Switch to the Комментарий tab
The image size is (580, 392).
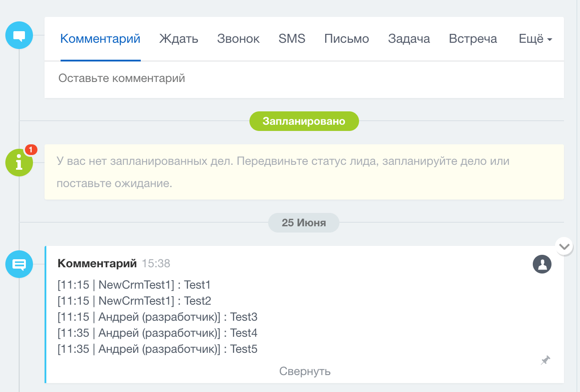[100, 39]
